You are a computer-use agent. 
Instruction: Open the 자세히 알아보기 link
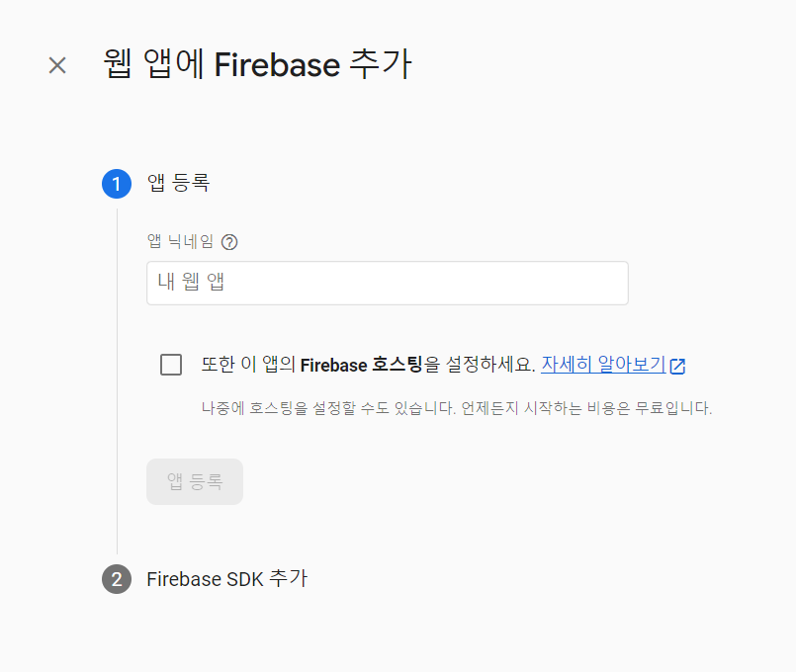pyautogui.click(x=603, y=364)
